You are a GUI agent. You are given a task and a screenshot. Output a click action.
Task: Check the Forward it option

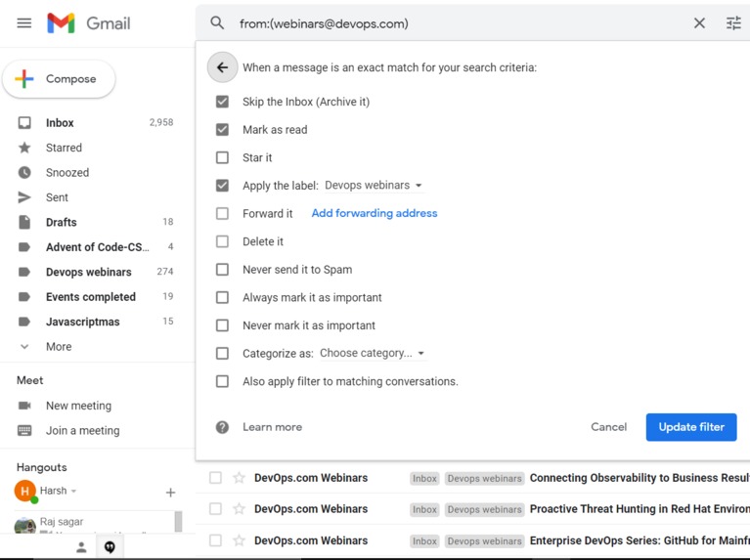(222, 213)
